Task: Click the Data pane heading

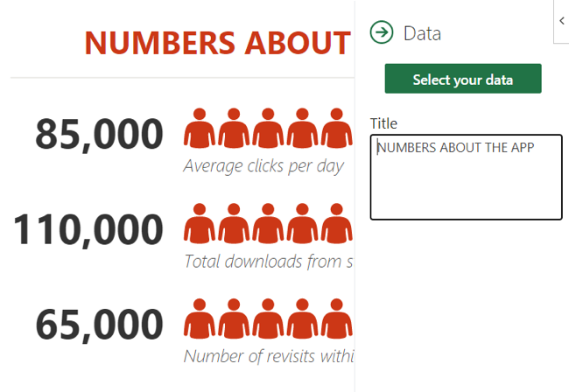Action: click(x=422, y=33)
